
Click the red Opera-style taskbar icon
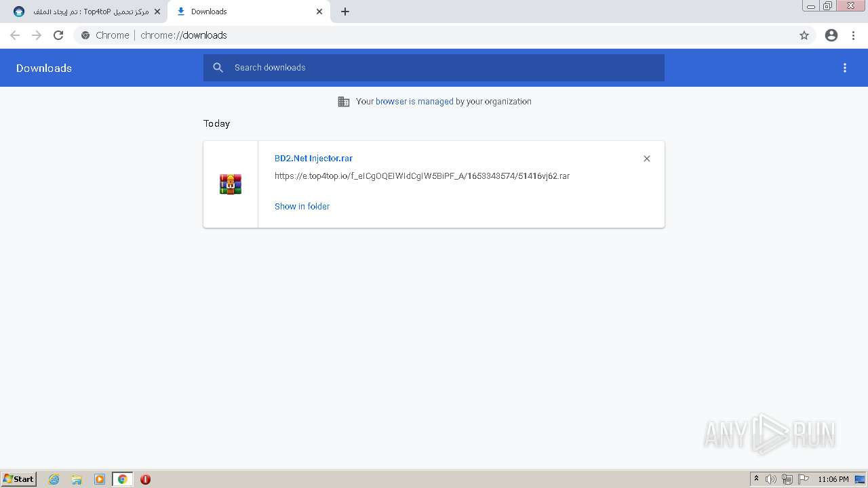(145, 479)
